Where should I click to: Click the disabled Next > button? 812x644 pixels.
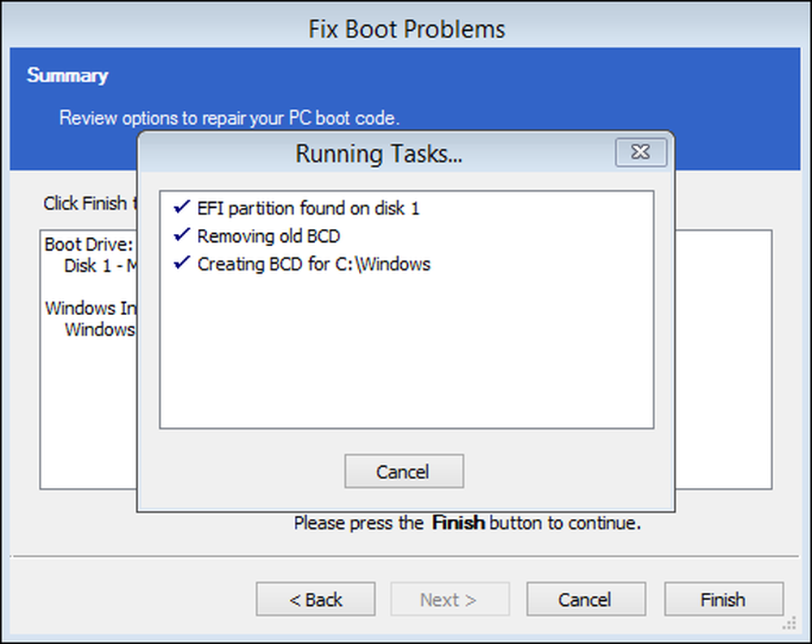[450, 599]
